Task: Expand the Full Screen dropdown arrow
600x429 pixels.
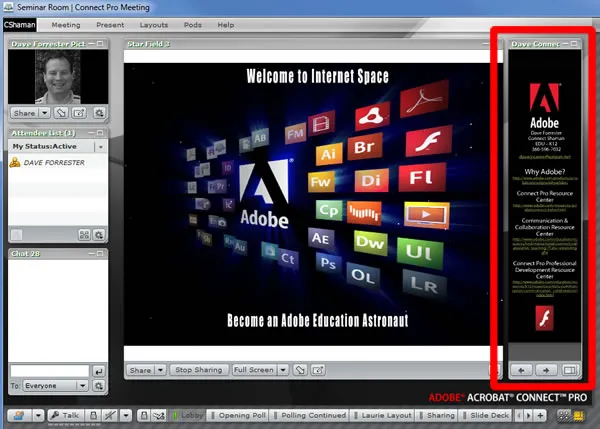Action: point(283,370)
